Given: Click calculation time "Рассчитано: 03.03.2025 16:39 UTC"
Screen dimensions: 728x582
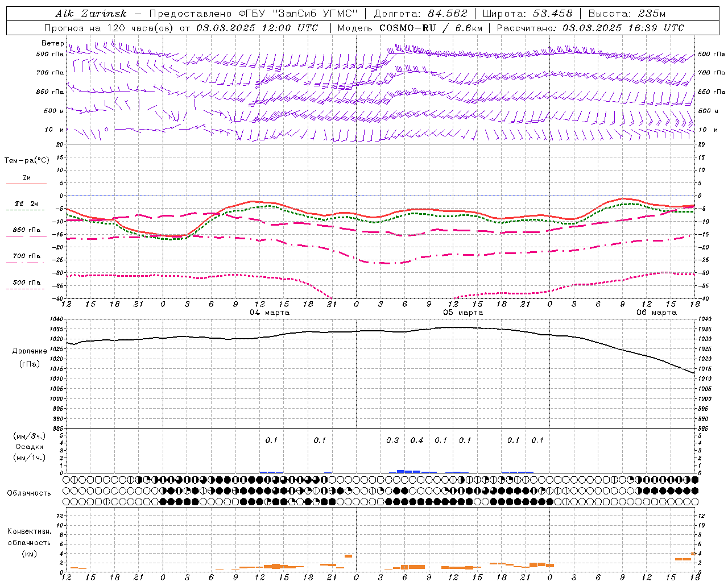Looking at the screenshot, I should point(590,28).
